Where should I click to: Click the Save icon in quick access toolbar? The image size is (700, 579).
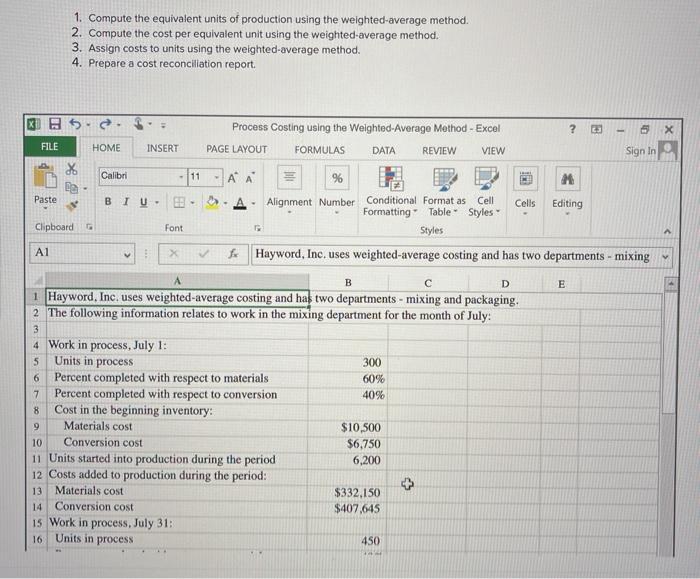pos(54,124)
